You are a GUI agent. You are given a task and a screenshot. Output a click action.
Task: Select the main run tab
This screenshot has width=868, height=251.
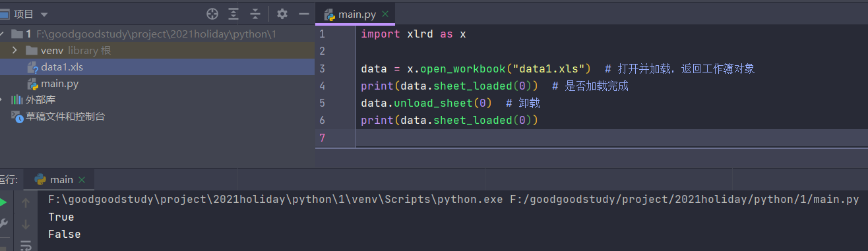59,179
